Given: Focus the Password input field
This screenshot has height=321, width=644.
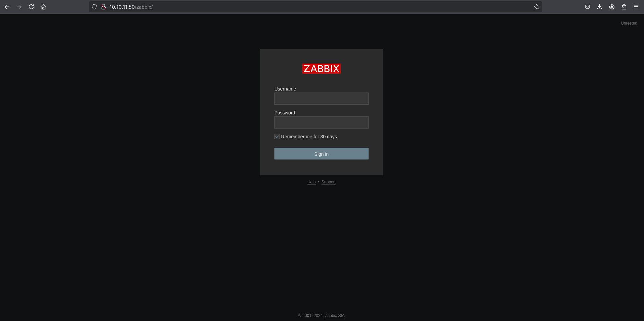Looking at the screenshot, I should click(321, 122).
